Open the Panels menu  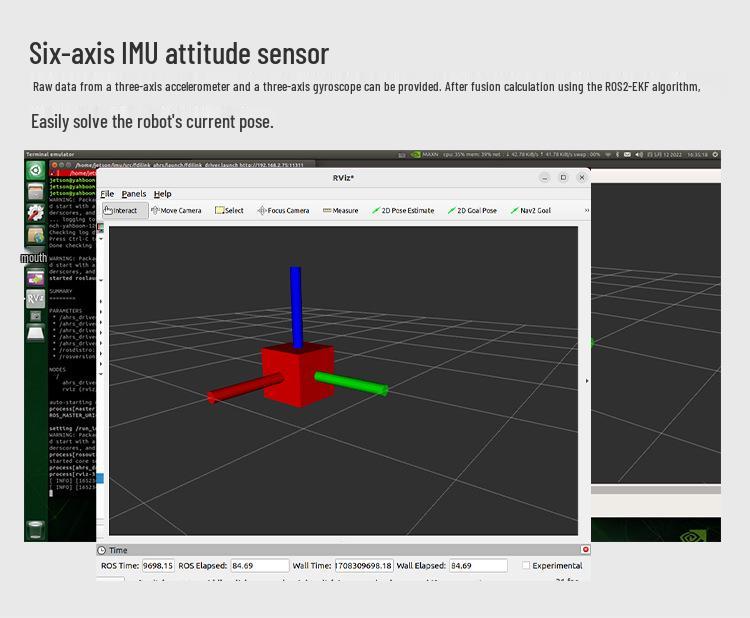(x=133, y=194)
